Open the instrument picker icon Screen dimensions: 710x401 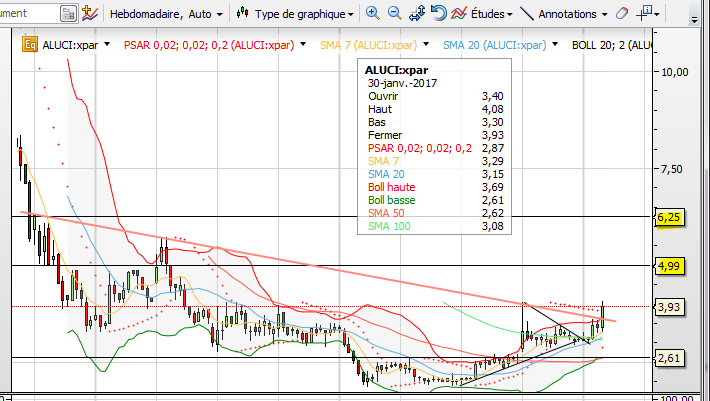tap(68, 14)
